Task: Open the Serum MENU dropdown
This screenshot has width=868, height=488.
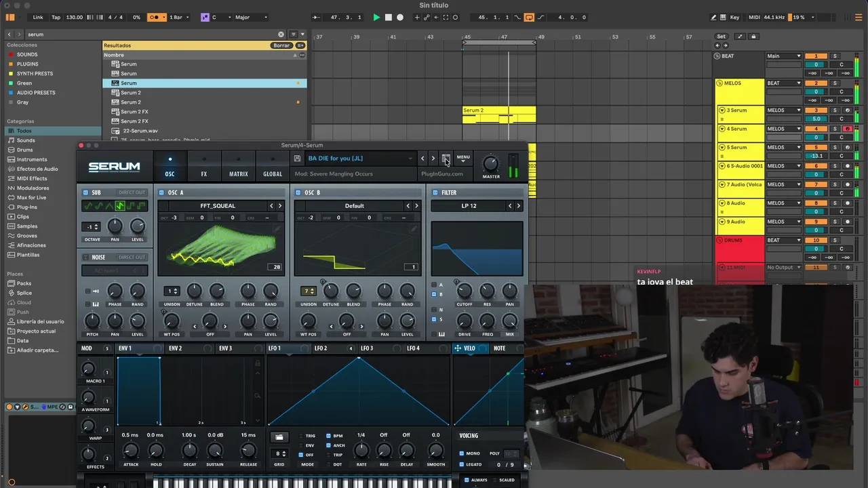Action: (x=463, y=159)
